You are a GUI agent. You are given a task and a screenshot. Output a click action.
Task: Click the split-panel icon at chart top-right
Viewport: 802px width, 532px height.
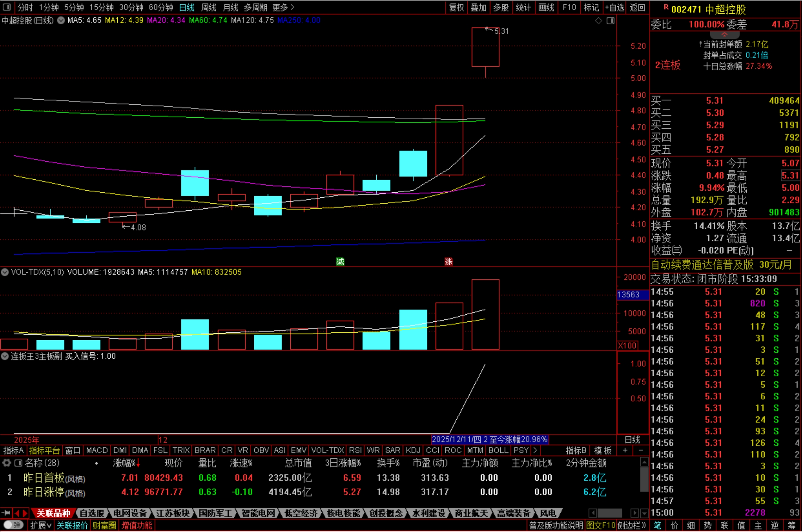point(611,21)
